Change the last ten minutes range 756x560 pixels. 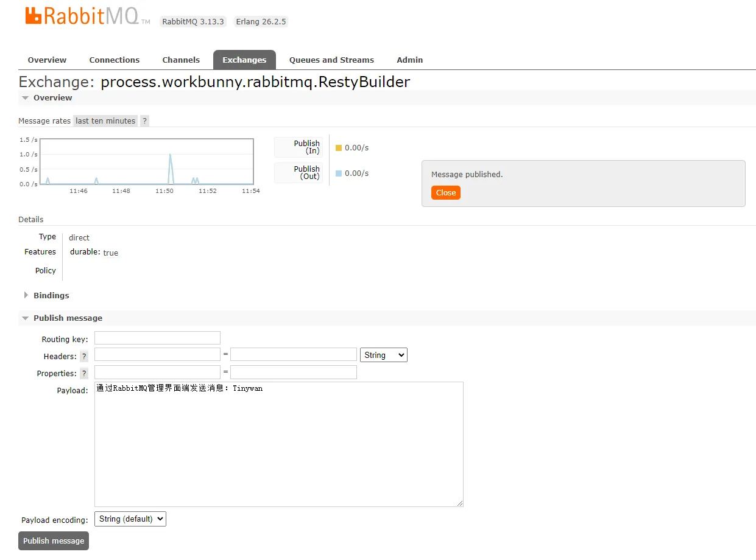[x=105, y=121]
